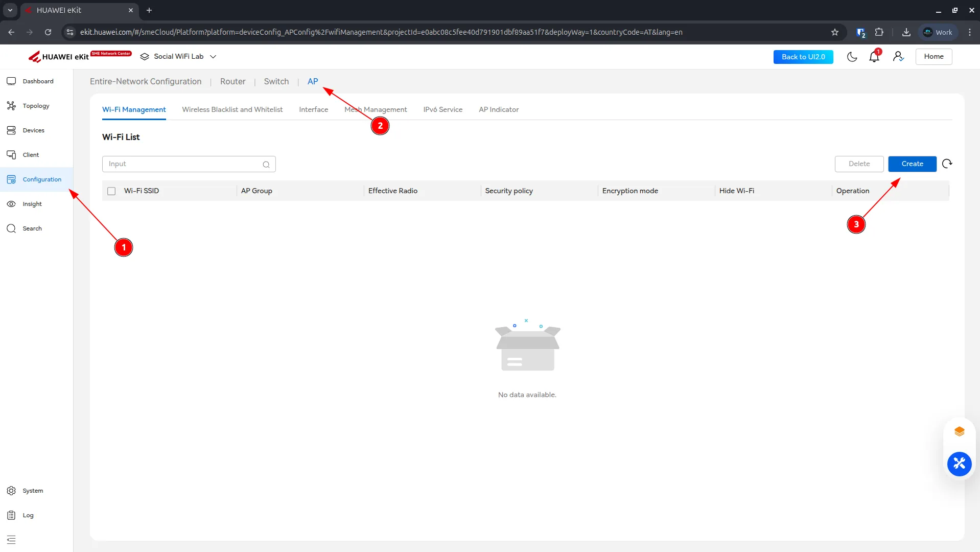
Task: Click the notification bell icon
Action: point(874,57)
